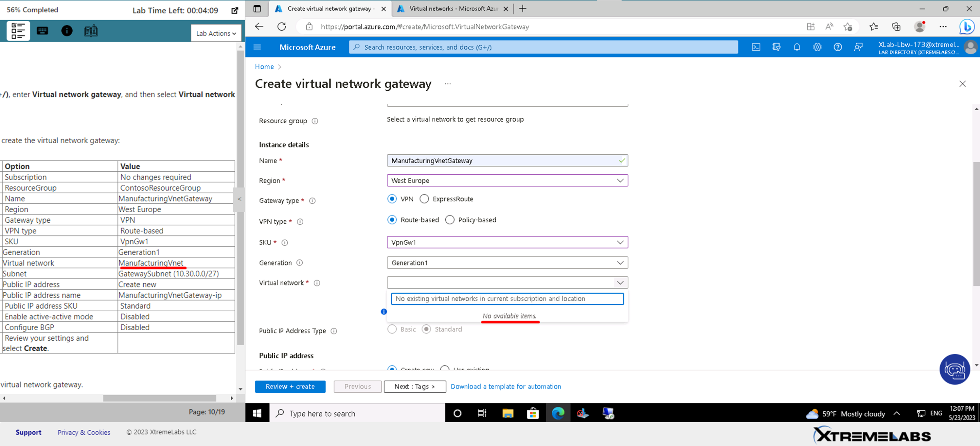
Task: Click the ManufacturingVnetGateway name field
Action: point(502,161)
